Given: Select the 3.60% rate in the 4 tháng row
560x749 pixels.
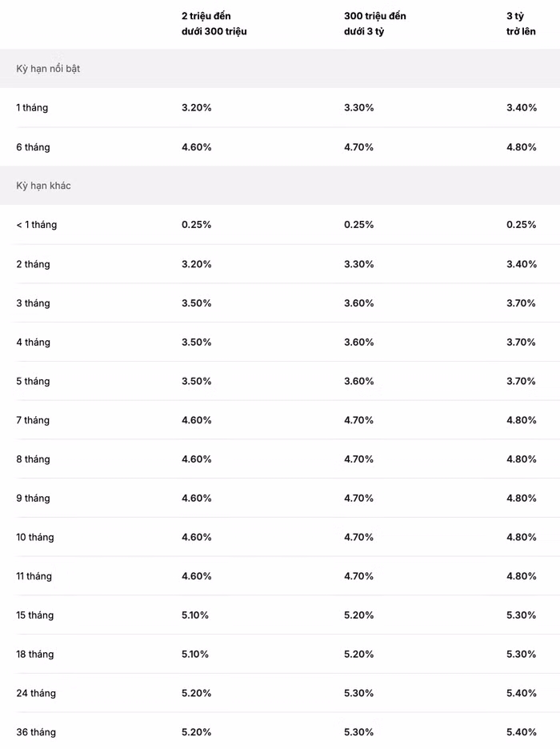Looking at the screenshot, I should click(x=358, y=342).
